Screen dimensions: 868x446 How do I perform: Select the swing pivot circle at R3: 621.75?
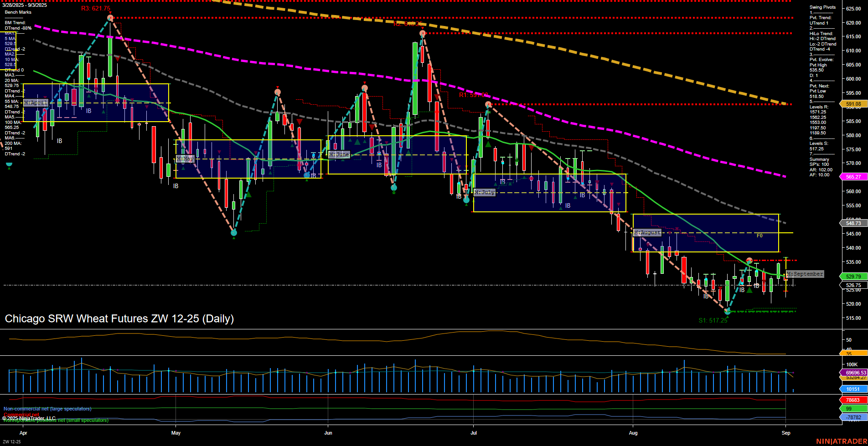tap(110, 18)
